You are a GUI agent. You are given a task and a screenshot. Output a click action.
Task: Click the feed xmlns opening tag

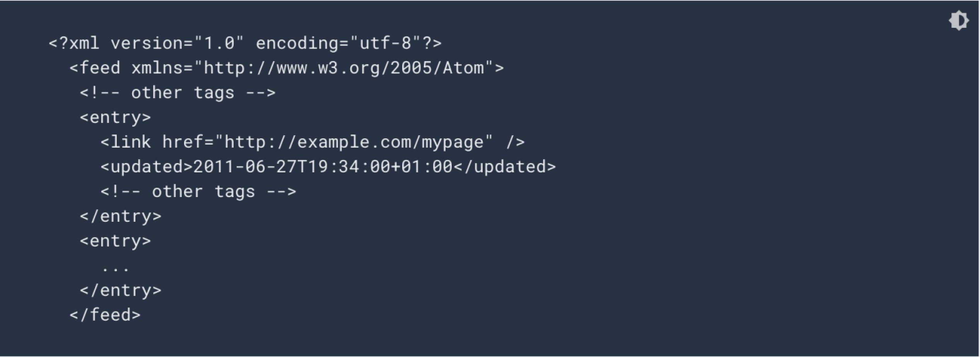pos(287,68)
